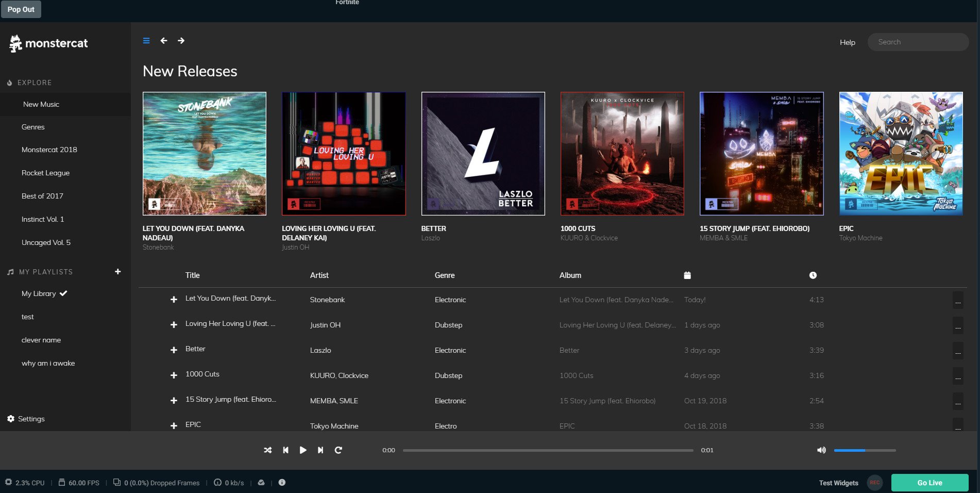
Task: Add 1000 Cuts to playlist
Action: 174,375
